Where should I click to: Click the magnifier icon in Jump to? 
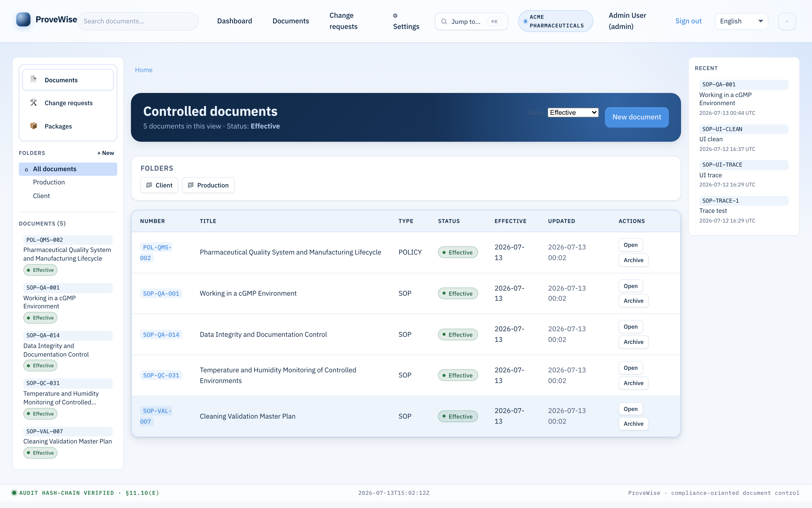(444, 22)
